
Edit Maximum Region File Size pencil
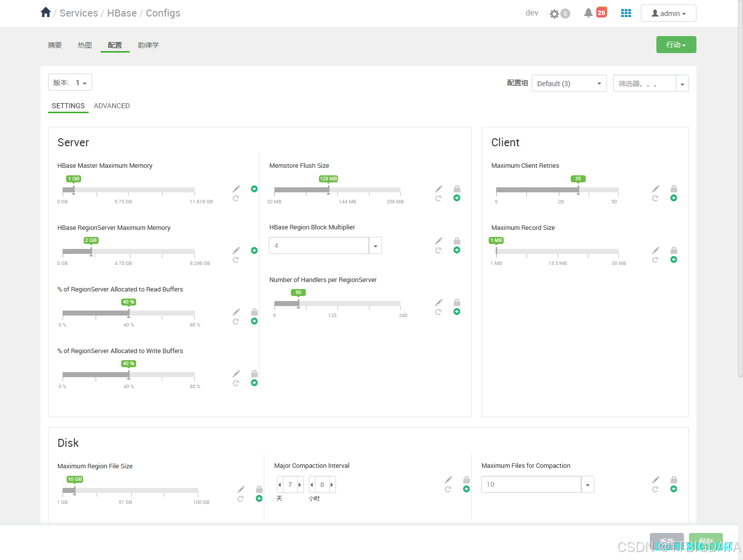(241, 489)
